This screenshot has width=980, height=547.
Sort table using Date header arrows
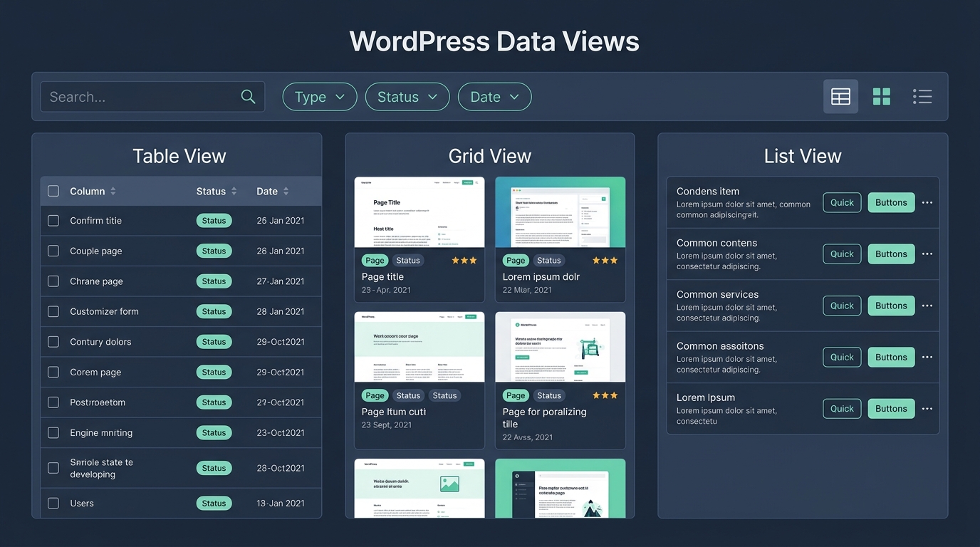286,192
